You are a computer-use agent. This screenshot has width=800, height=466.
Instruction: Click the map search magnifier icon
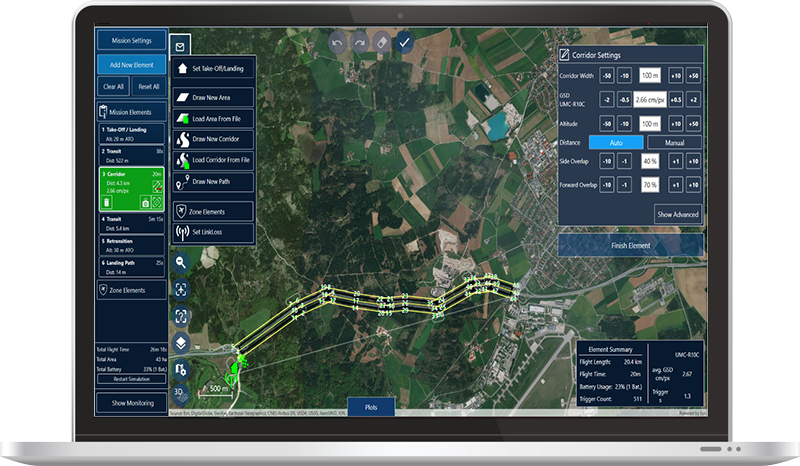[x=182, y=262]
